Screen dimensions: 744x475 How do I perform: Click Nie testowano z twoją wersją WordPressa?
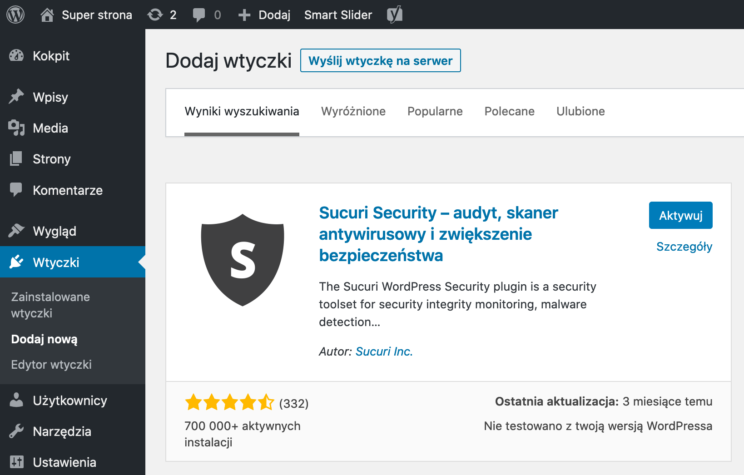(598, 426)
